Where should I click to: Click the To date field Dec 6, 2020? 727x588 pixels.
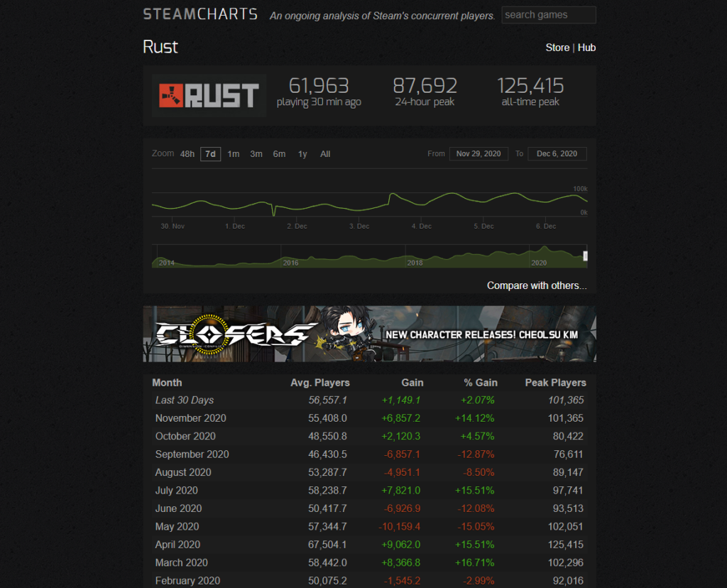(x=557, y=153)
